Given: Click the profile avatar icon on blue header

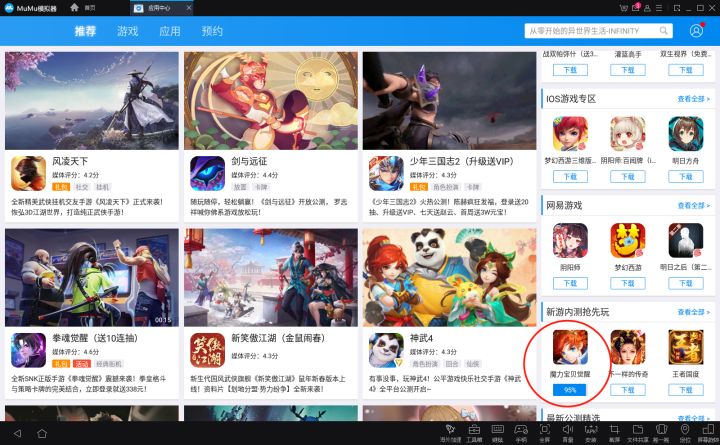Looking at the screenshot, I should click(x=696, y=31).
